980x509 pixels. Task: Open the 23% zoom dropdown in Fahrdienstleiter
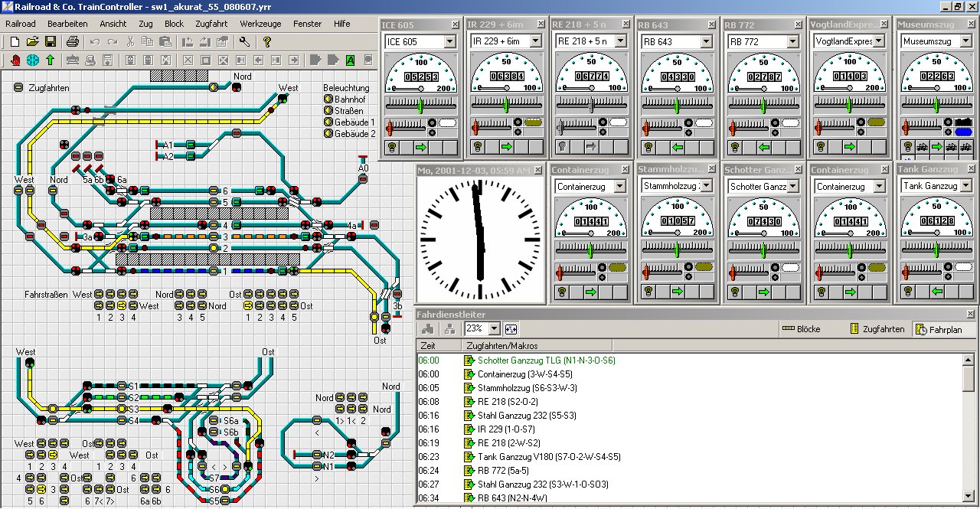pos(494,328)
